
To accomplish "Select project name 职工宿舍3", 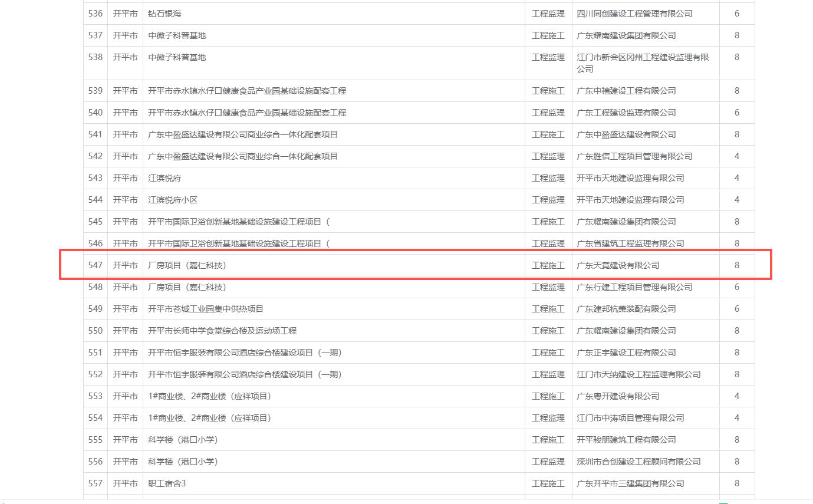I will (167, 483).
